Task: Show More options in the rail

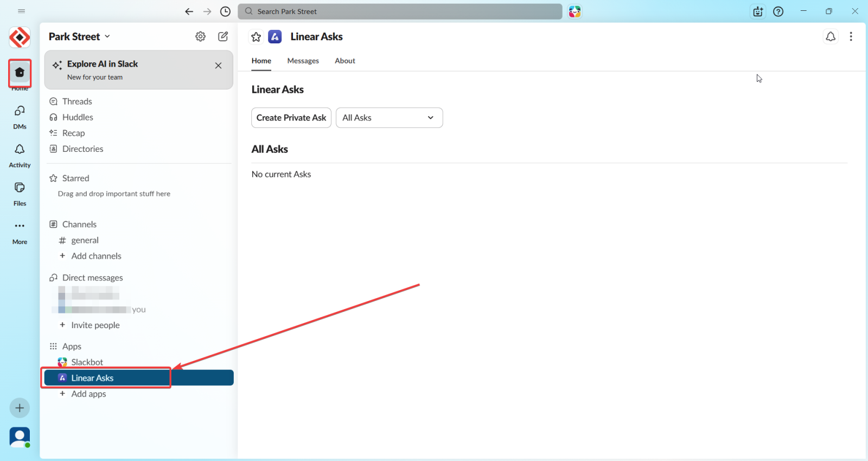Action: tap(20, 232)
